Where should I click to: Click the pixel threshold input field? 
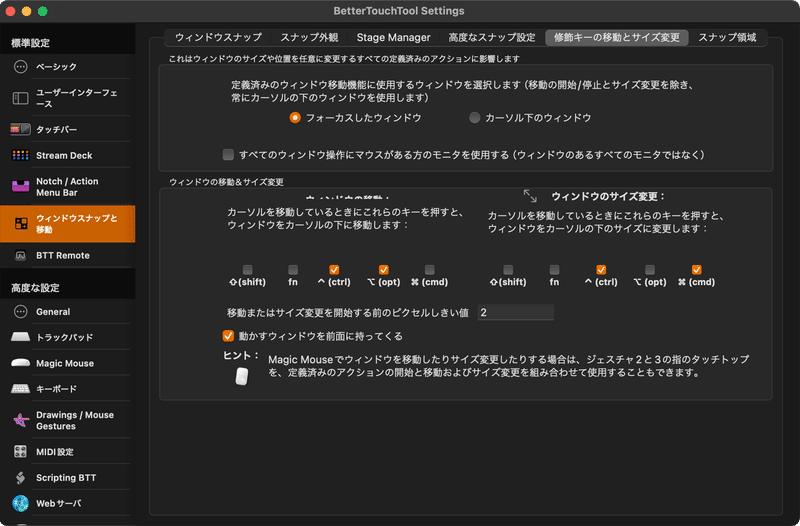tap(515, 312)
